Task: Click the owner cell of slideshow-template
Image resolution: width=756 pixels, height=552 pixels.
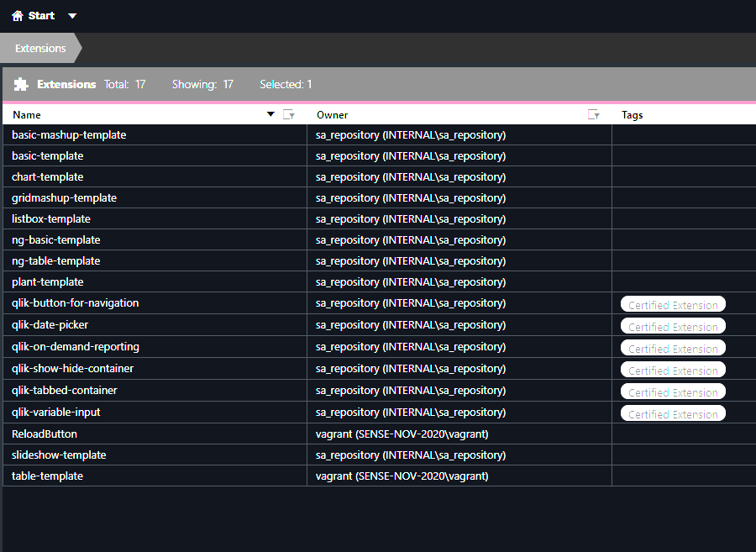Action: pos(459,455)
